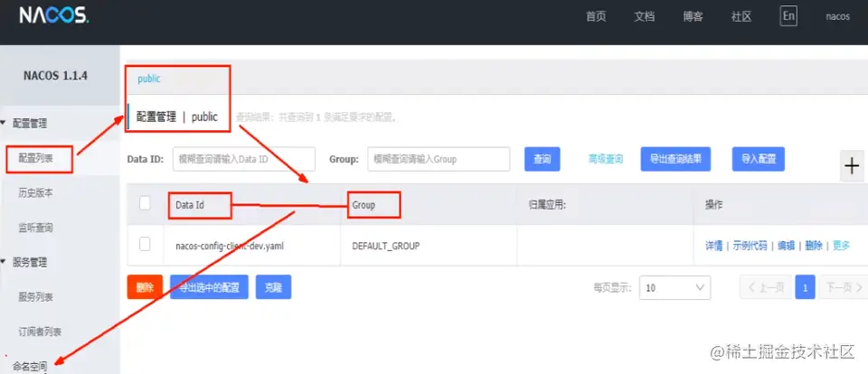Select the public namespace tab
The height and width of the screenshot is (374, 868).
[149, 79]
